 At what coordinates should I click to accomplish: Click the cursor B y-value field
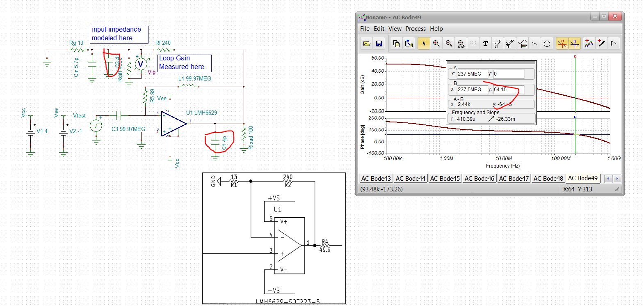click(x=508, y=90)
